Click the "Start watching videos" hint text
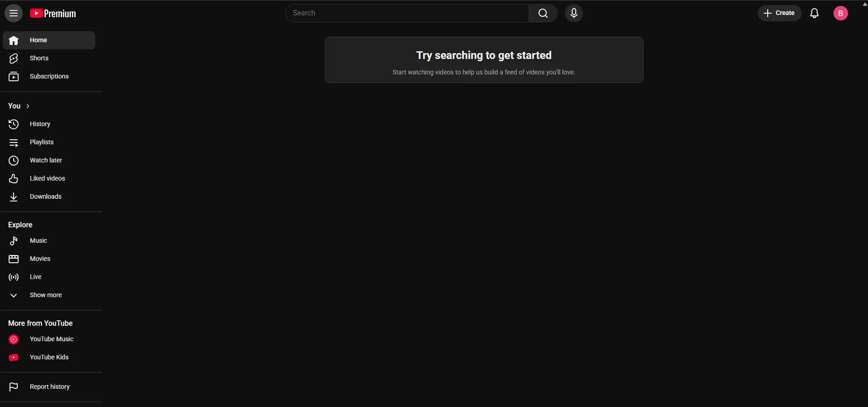Viewport: 868px width, 407px height. [x=484, y=72]
